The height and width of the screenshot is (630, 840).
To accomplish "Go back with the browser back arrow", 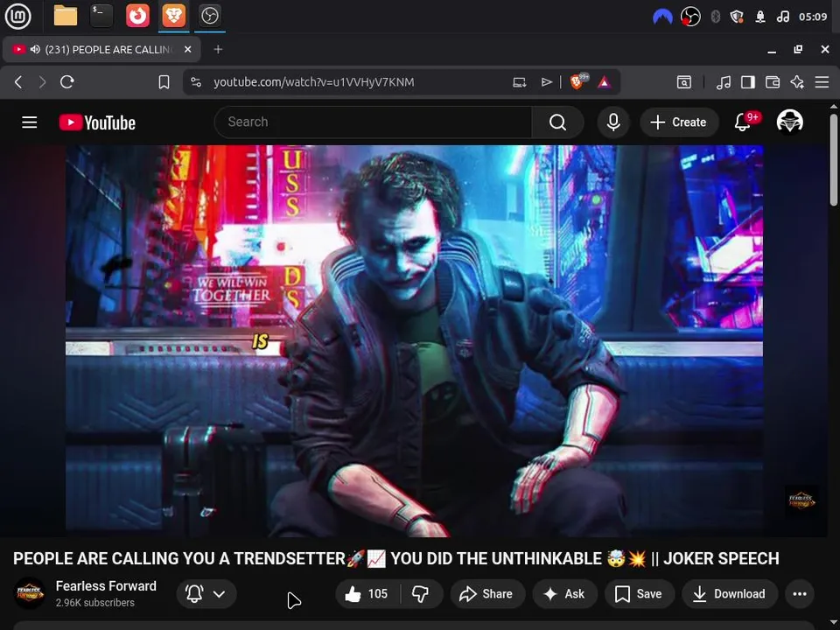I will click(18, 82).
